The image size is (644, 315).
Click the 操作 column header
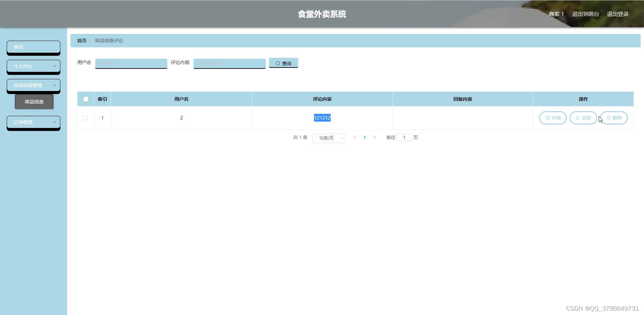[x=583, y=99]
